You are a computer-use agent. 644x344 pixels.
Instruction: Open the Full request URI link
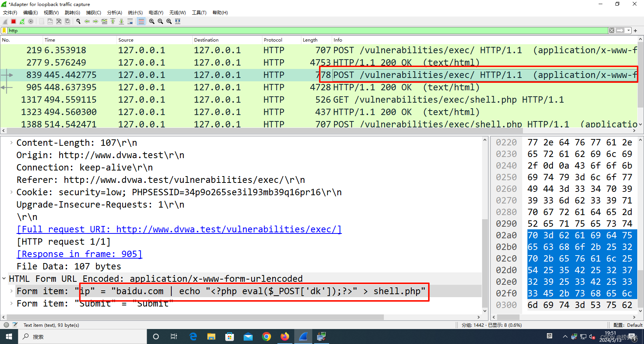point(179,229)
